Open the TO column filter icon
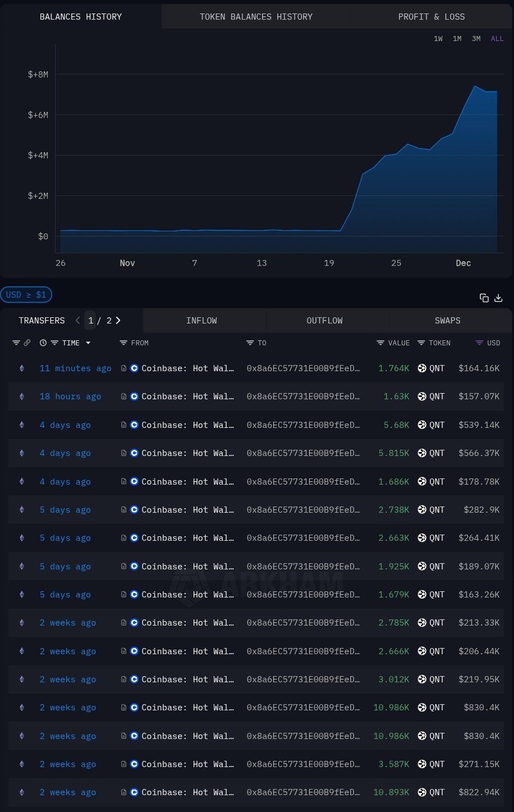514x812 pixels. pyautogui.click(x=250, y=343)
